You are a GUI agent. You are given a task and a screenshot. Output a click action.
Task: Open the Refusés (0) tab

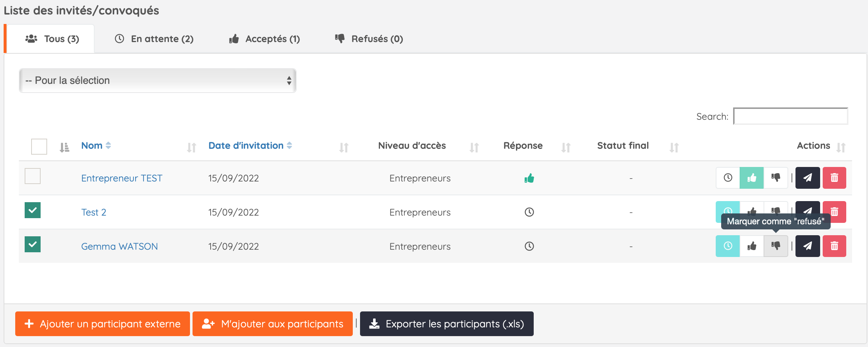click(369, 39)
